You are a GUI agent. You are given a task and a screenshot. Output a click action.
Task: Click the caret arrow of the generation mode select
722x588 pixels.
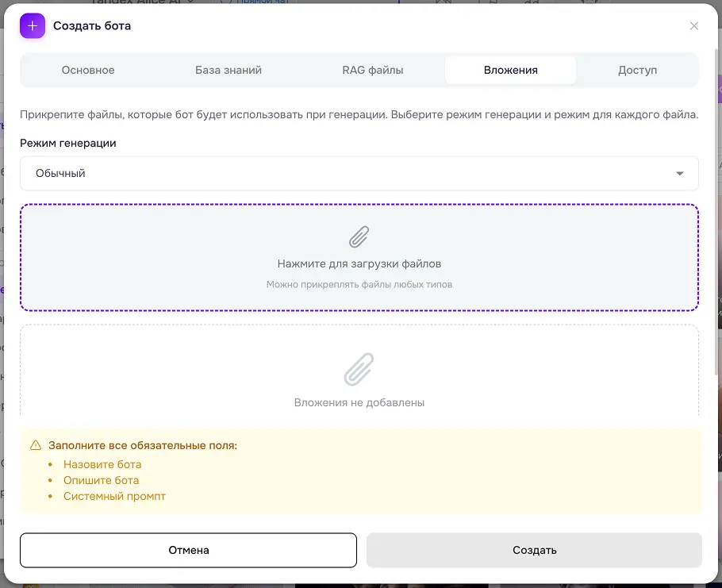[680, 174]
